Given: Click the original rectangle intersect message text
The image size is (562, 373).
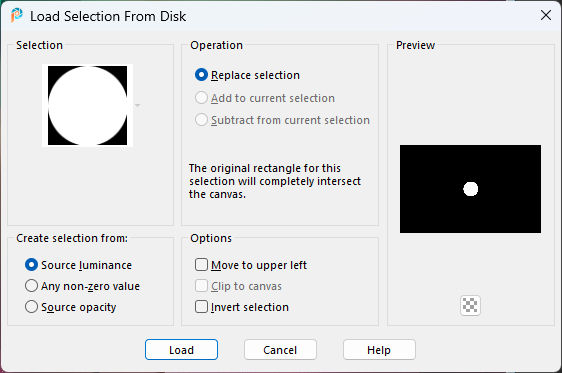Looking at the screenshot, I should pyautogui.click(x=275, y=181).
